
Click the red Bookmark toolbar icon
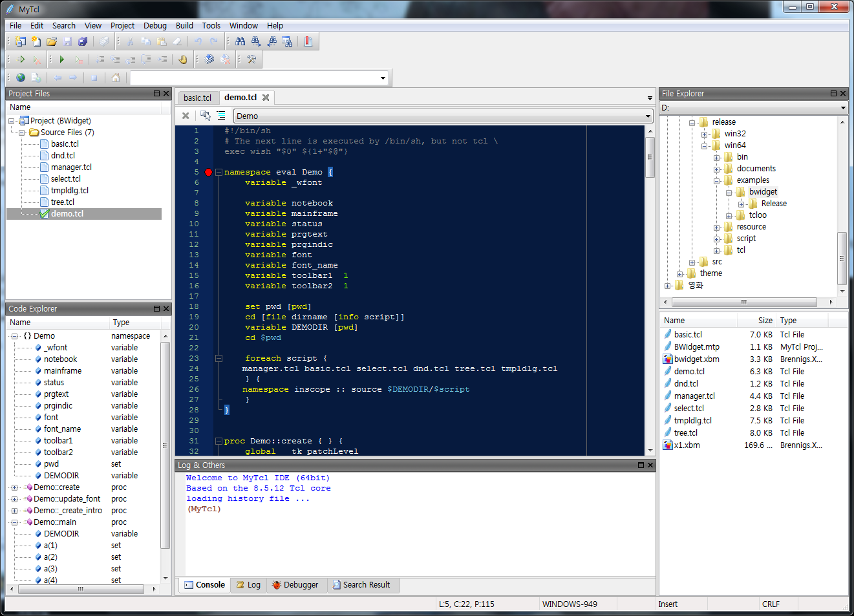(x=308, y=41)
